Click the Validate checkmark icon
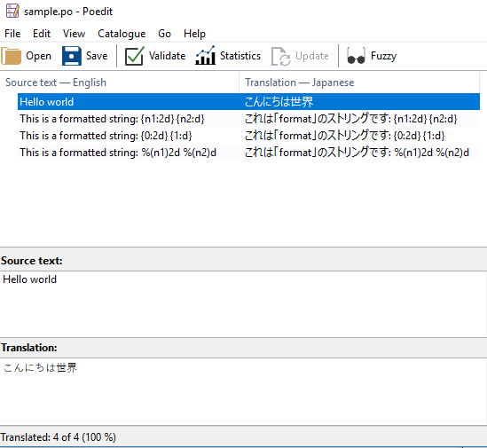The width and height of the screenshot is (487, 448). point(135,56)
